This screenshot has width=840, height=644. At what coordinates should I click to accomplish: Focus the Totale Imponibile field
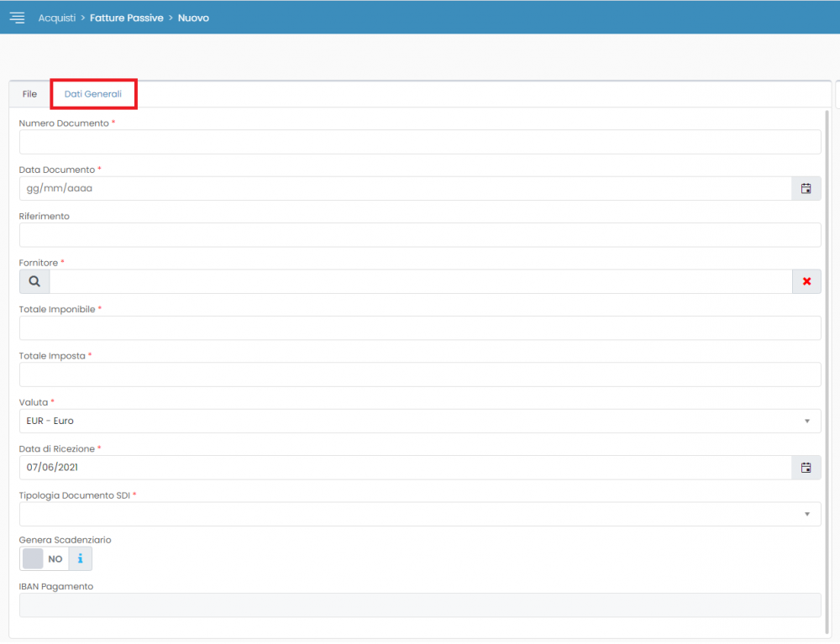(x=420, y=328)
